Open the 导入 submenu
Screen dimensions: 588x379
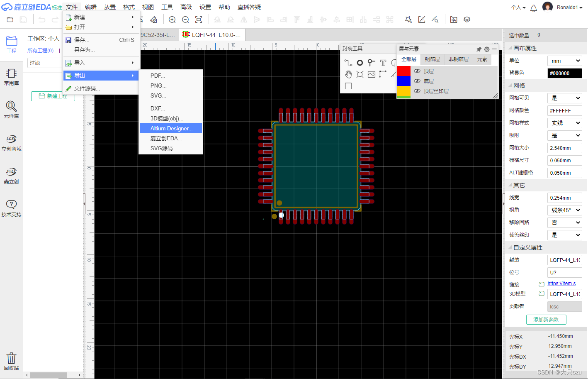101,63
